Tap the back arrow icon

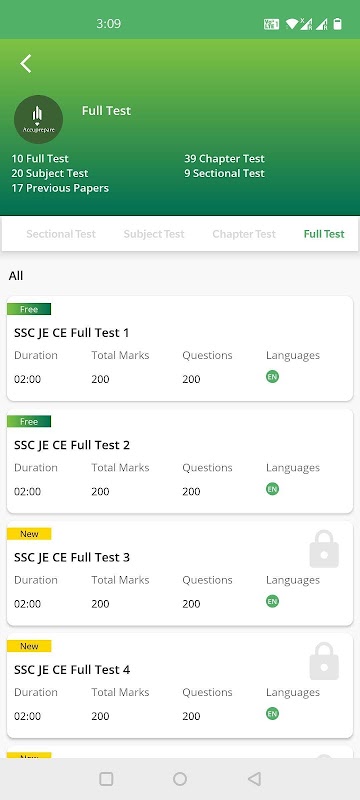[25, 64]
